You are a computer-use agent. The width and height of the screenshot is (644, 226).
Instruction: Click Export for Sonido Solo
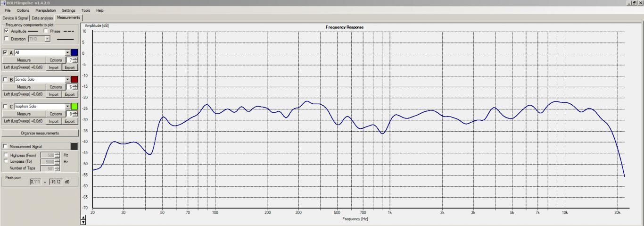click(x=70, y=94)
